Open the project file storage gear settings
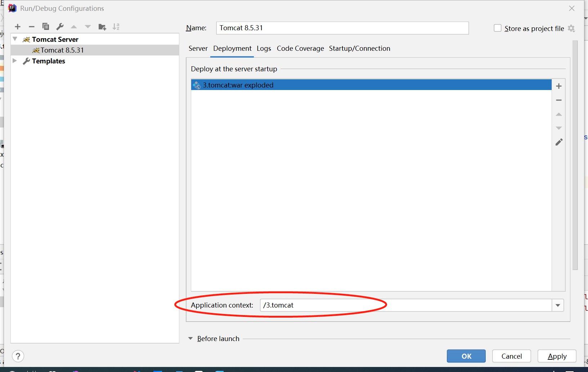The width and height of the screenshot is (588, 372). (x=571, y=28)
